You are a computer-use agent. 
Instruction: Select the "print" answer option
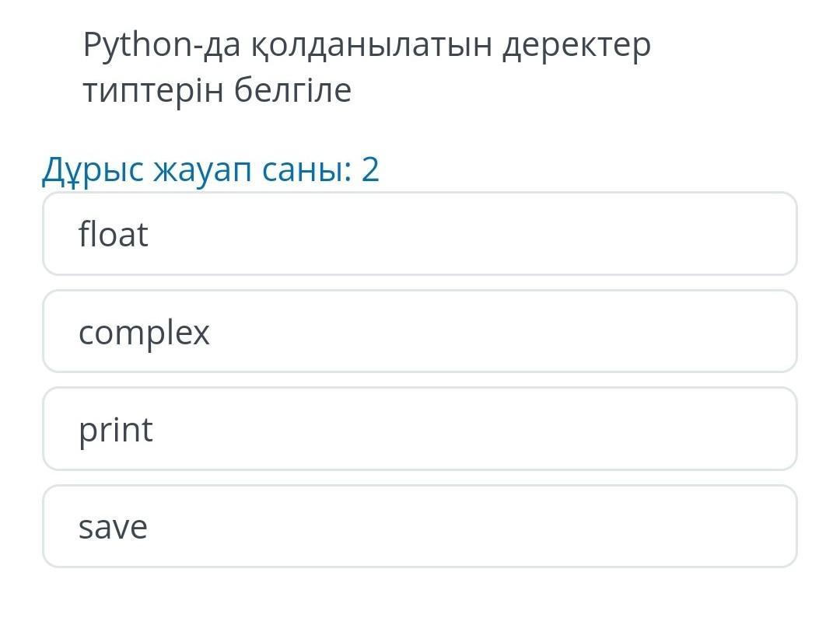point(420,429)
